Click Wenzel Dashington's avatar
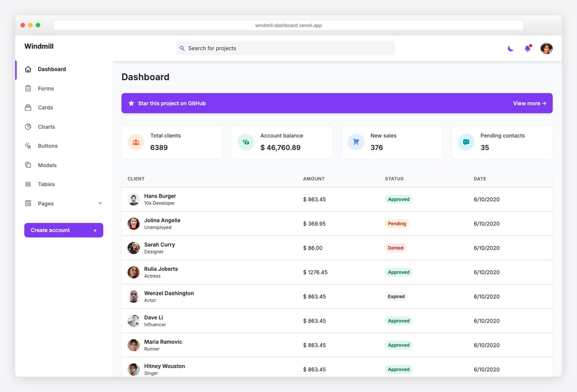 [134, 296]
